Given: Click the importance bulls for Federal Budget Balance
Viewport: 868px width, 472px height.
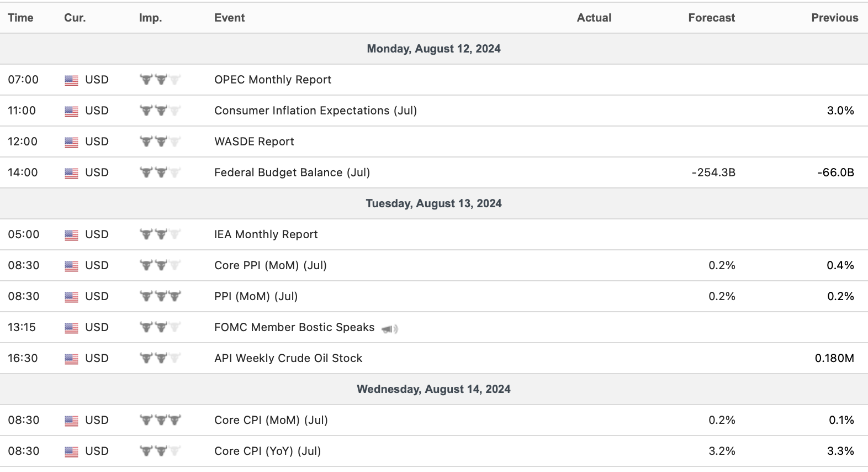Looking at the screenshot, I should click(x=160, y=172).
